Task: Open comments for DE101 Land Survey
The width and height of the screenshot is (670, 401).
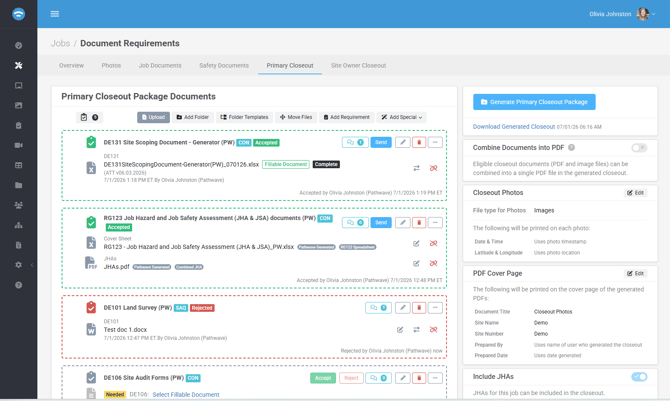Action: click(x=378, y=308)
